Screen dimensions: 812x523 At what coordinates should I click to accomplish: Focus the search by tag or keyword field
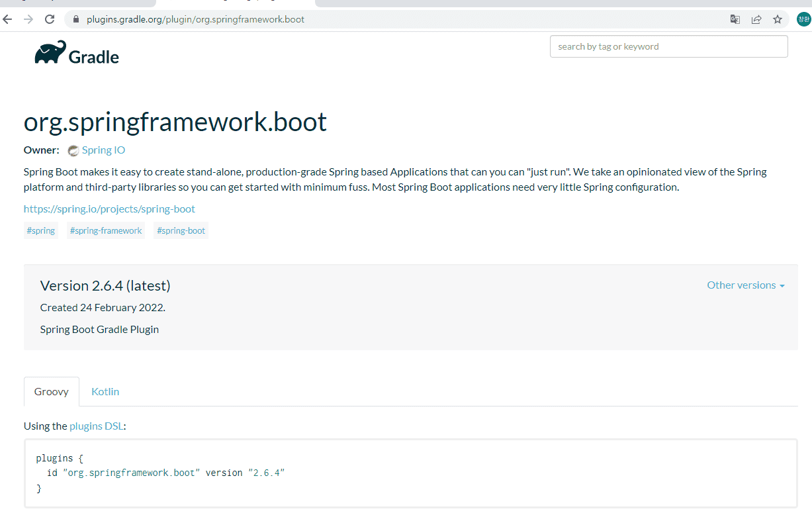click(668, 46)
